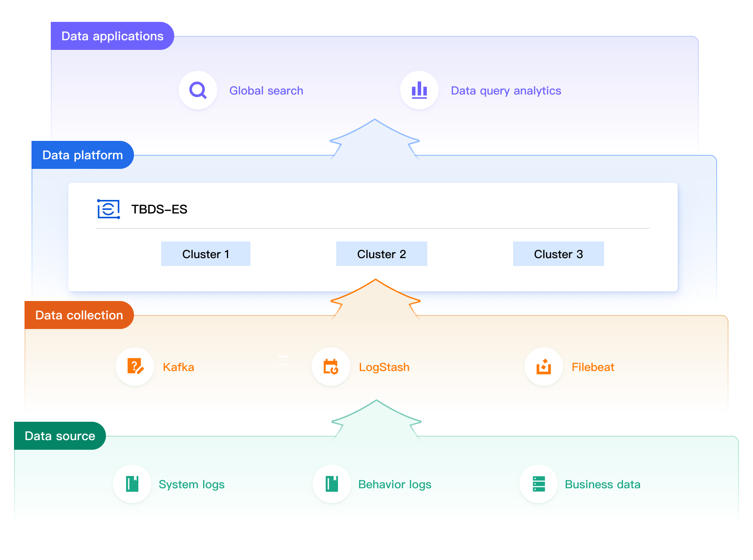
Task: Click the Business data icon
Action: tap(538, 484)
